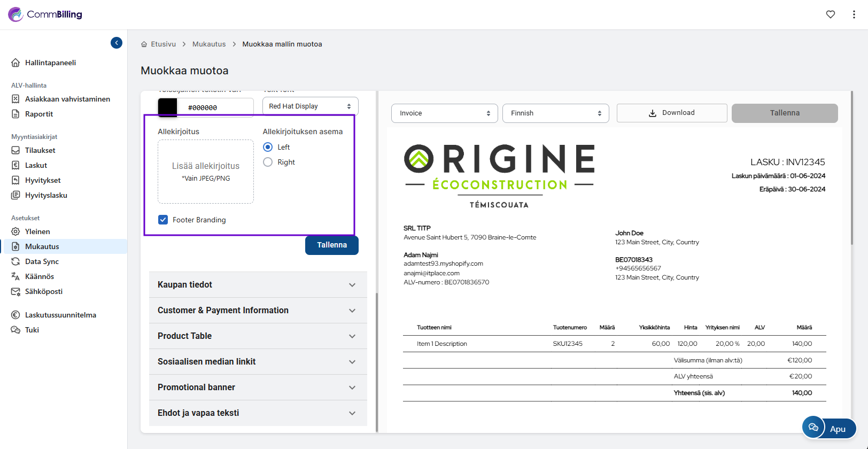This screenshot has width=868, height=449.
Task: Open the three-dot options menu
Action: click(854, 14)
